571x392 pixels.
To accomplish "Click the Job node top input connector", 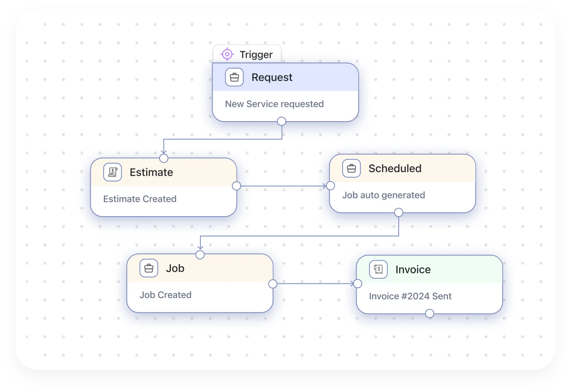I will 200,255.
